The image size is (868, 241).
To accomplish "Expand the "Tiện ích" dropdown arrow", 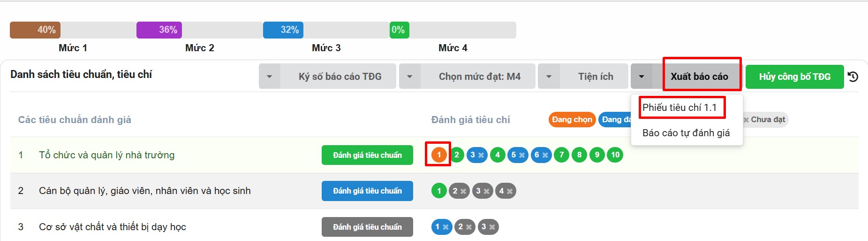I will click(x=549, y=77).
